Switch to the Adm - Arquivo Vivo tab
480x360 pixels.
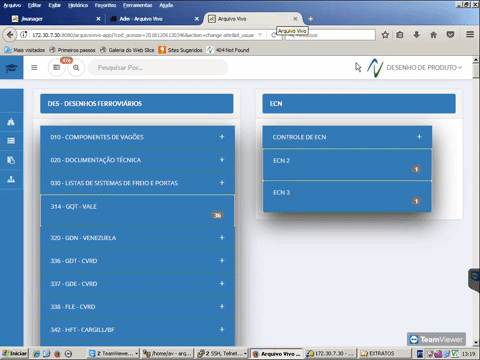pyautogui.click(x=154, y=19)
